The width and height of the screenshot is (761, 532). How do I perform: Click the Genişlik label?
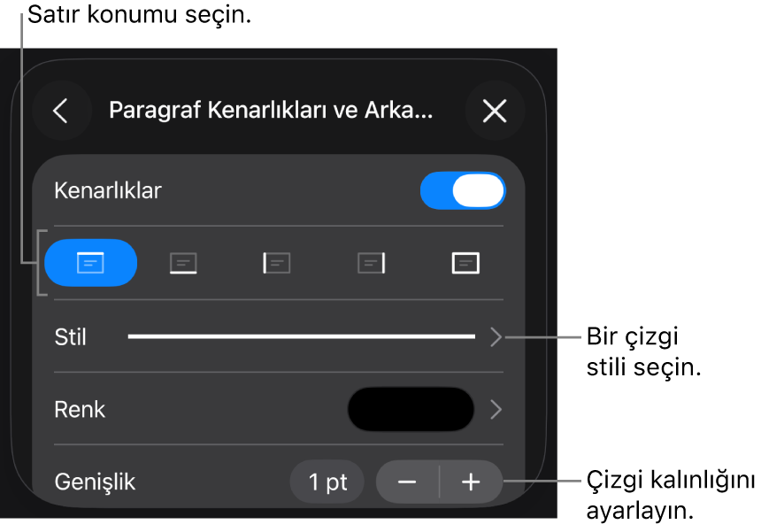pyautogui.click(x=95, y=482)
